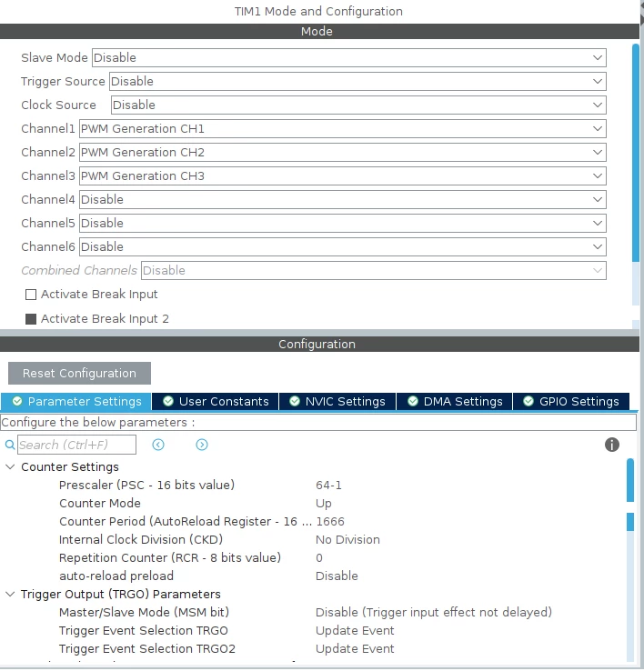Click the search magnifier icon
Screen dimensions: 644x671
tap(10, 445)
